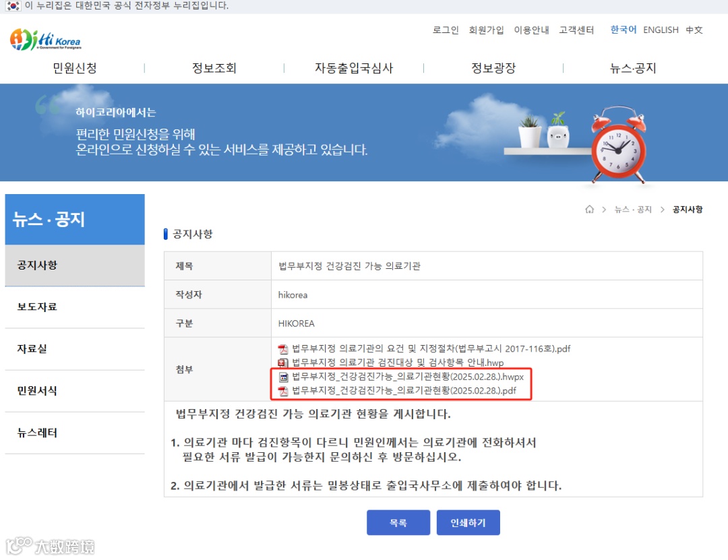Click the PDF icon for 의료기관현황(2025.02.28.)
Viewport: 728px width, 560px height.
283,391
